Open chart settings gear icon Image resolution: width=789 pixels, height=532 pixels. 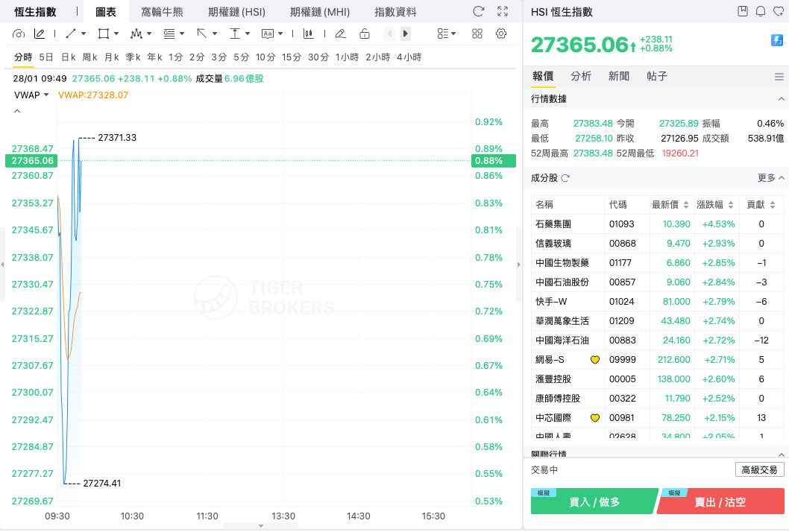501,34
